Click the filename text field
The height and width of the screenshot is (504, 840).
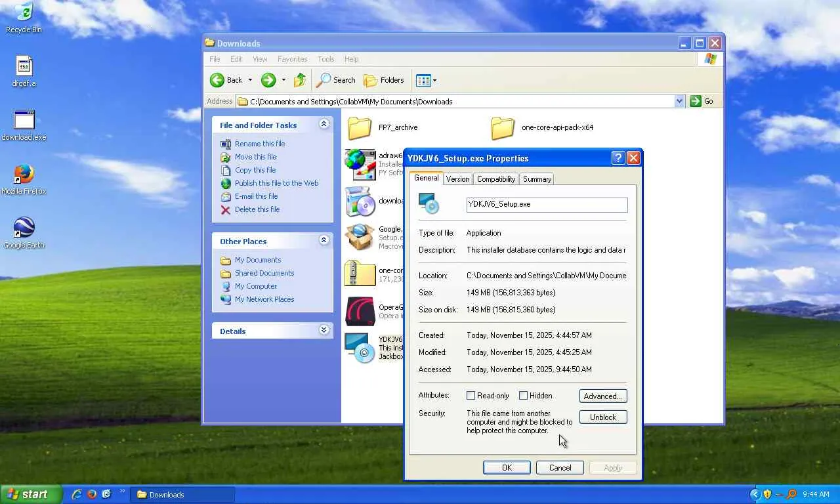[546, 204]
